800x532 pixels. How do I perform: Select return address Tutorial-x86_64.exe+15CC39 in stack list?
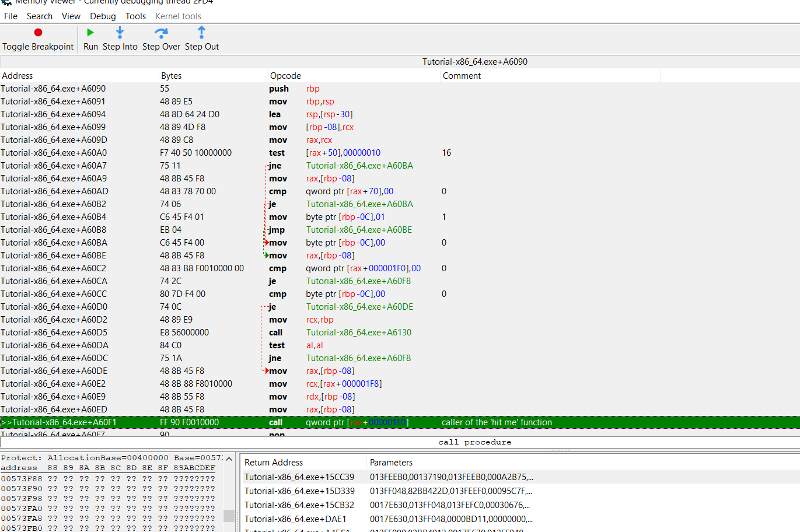point(299,477)
